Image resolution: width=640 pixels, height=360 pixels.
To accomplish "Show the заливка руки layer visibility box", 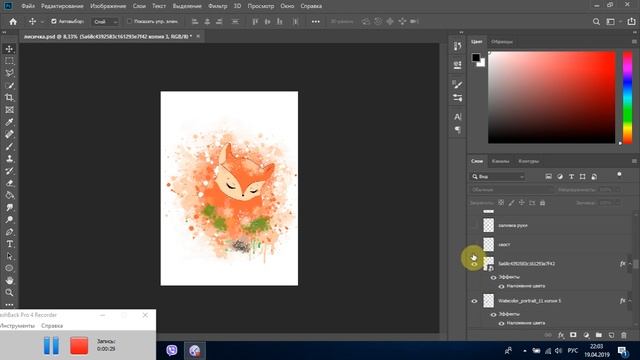I will pos(474,225).
